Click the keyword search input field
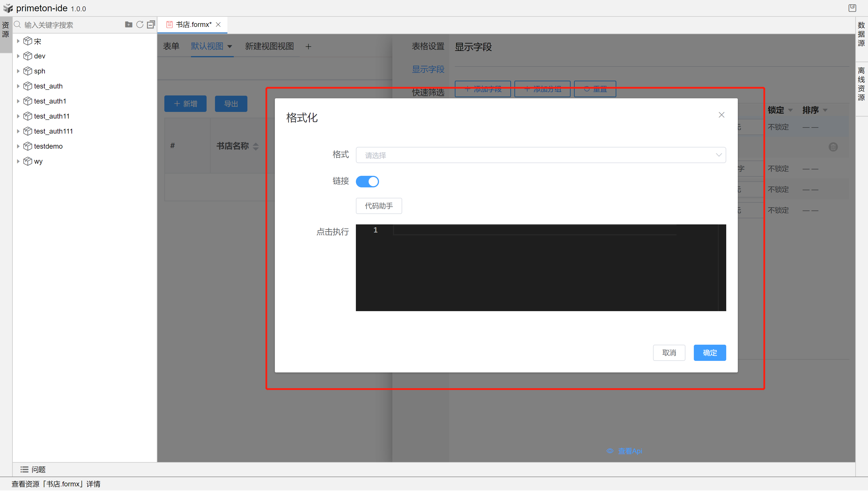The width and height of the screenshot is (868, 491). click(x=73, y=25)
